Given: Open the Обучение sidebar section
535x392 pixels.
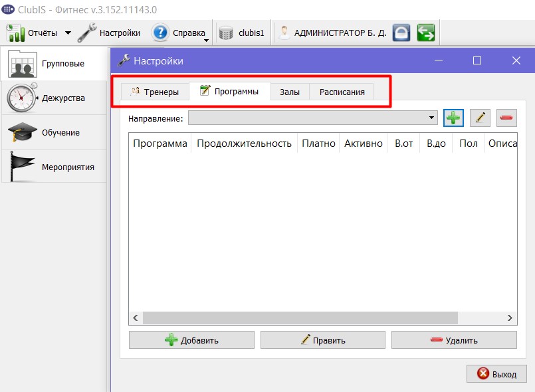Looking at the screenshot, I should point(54,132).
